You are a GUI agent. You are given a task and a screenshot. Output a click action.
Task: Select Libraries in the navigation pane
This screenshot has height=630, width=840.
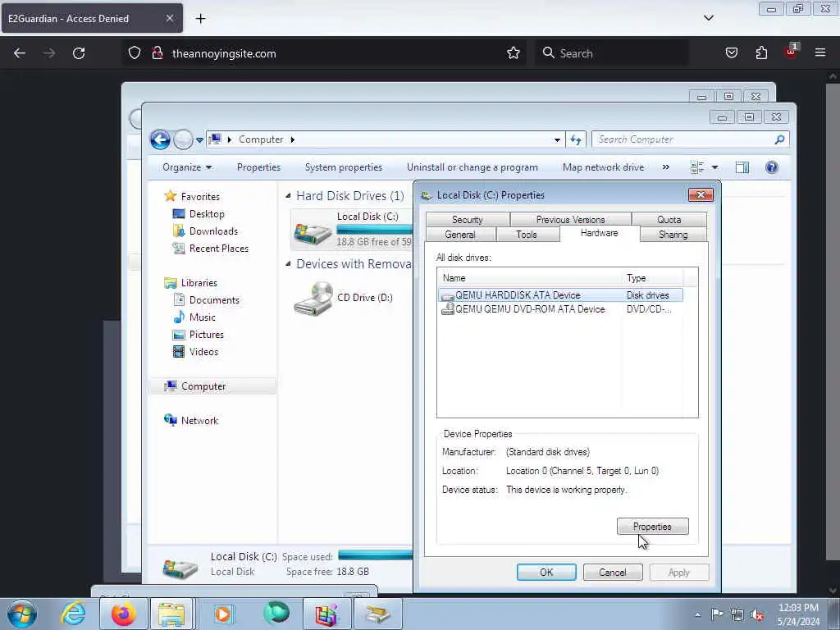[199, 283]
